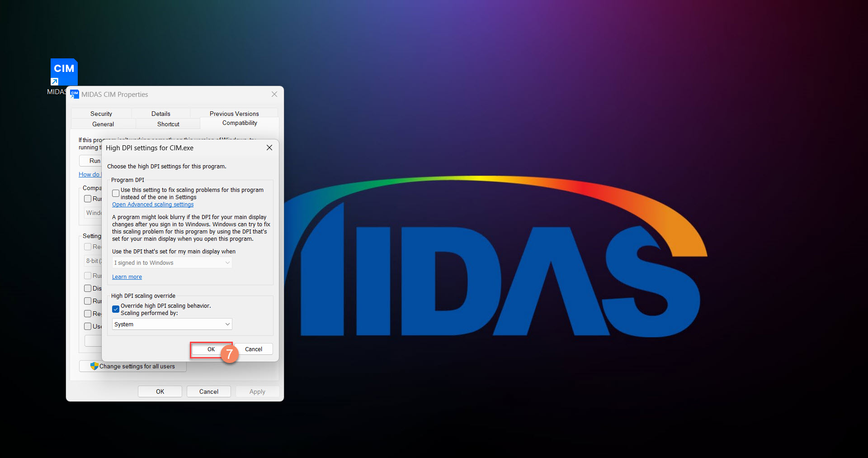This screenshot has height=458, width=868.
Task: Open the 'System' scaling performed by dropdown
Action: point(172,324)
